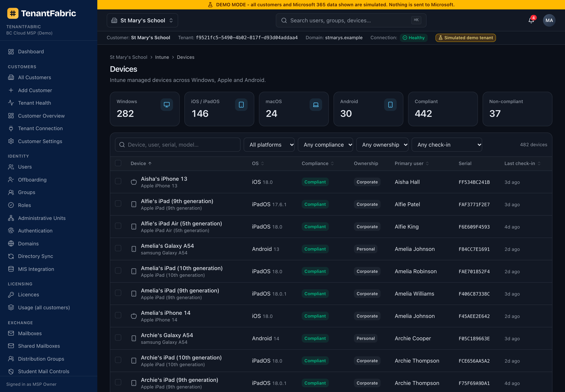
Task: Click the Licences key icon
Action: (x=11, y=295)
